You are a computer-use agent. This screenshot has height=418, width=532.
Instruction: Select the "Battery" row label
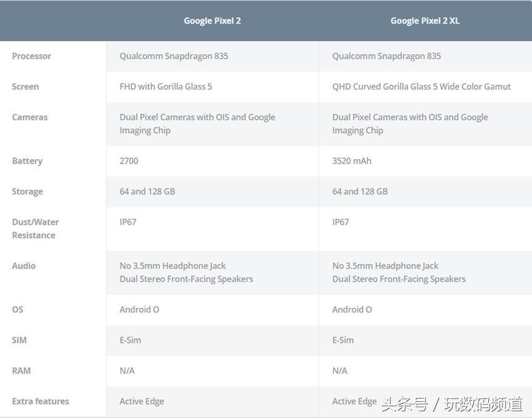click(27, 161)
